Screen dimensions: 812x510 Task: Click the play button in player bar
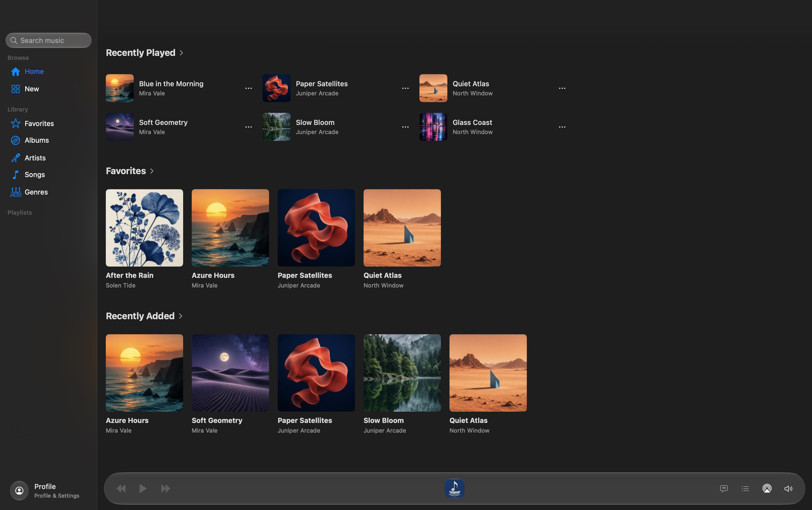[x=143, y=489]
